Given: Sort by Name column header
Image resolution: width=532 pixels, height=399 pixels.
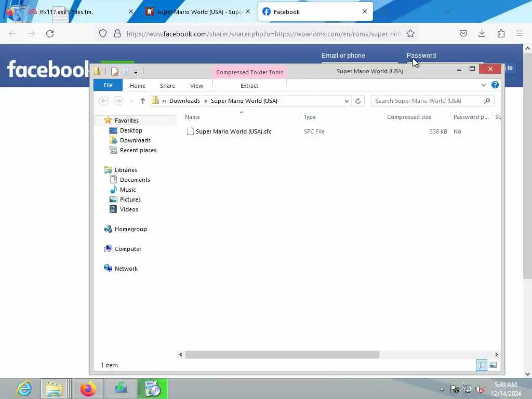Looking at the screenshot, I should pyautogui.click(x=192, y=117).
